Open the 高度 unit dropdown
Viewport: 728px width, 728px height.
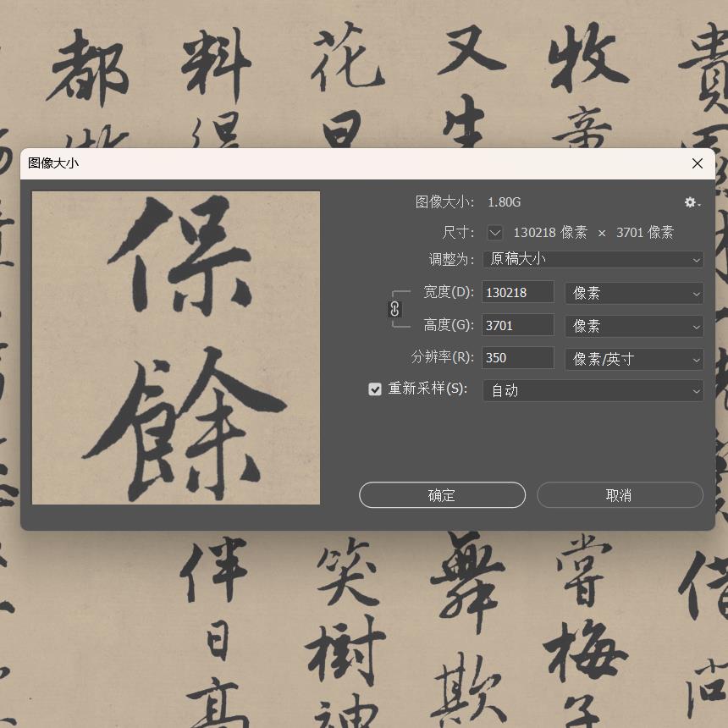[x=634, y=326]
